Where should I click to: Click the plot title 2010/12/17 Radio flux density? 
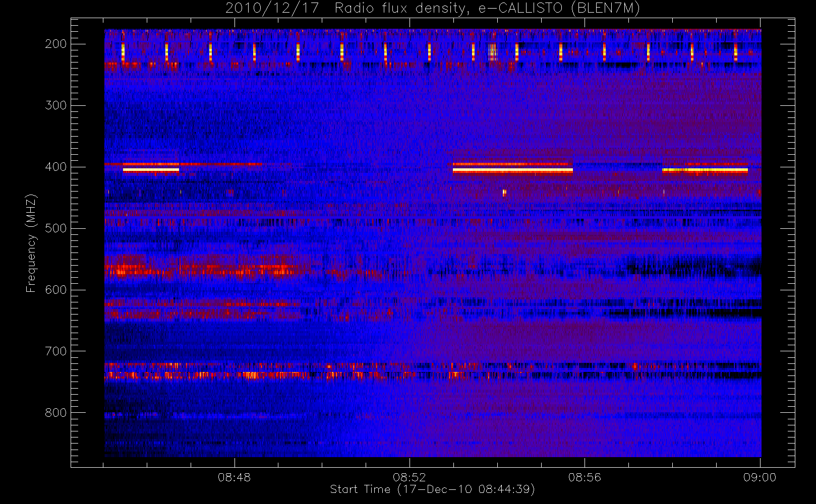click(x=433, y=9)
